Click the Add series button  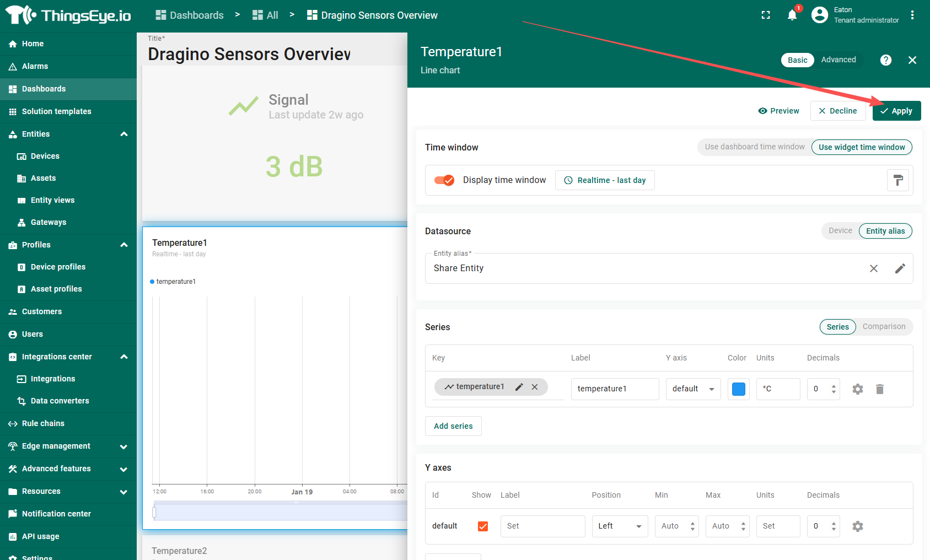click(453, 426)
